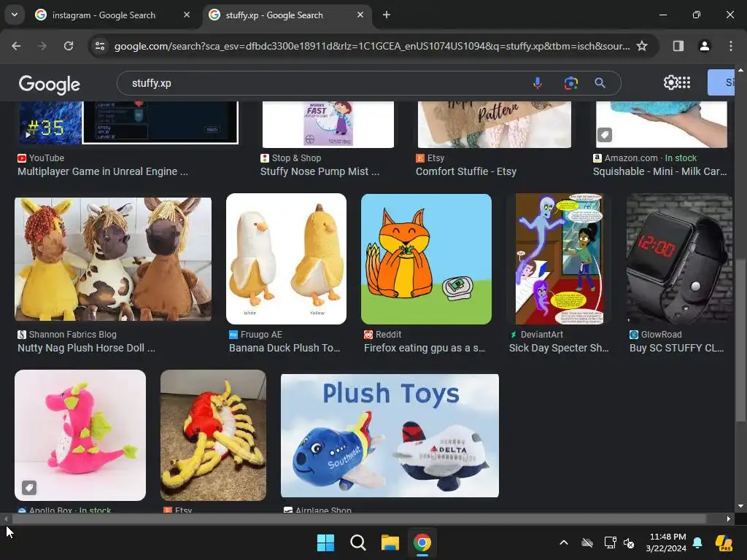The height and width of the screenshot is (560, 747).
Task: Open the Windows Start menu
Action: (x=325, y=542)
